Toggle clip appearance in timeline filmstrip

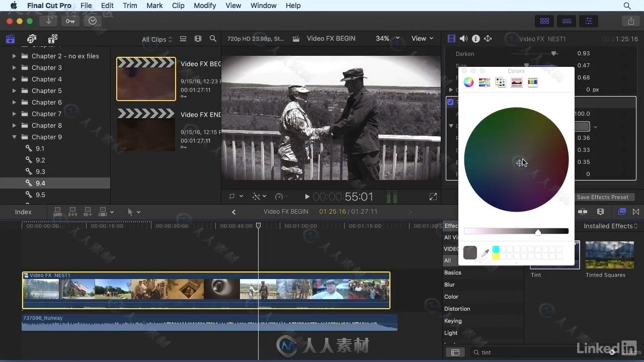click(x=600, y=212)
